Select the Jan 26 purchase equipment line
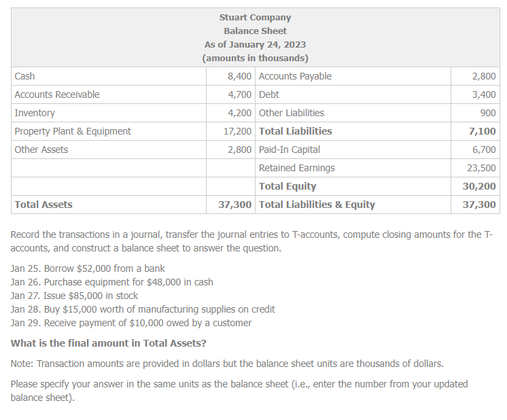The height and width of the screenshot is (420, 507). coord(112,282)
